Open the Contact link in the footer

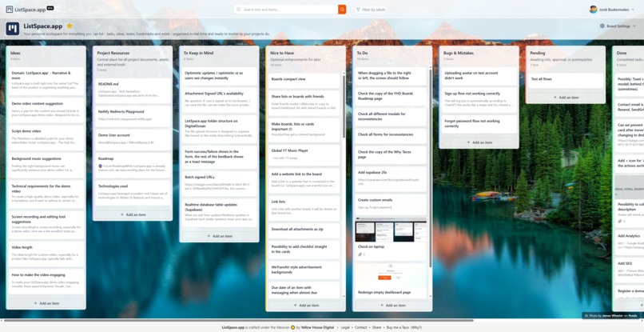(x=360, y=327)
